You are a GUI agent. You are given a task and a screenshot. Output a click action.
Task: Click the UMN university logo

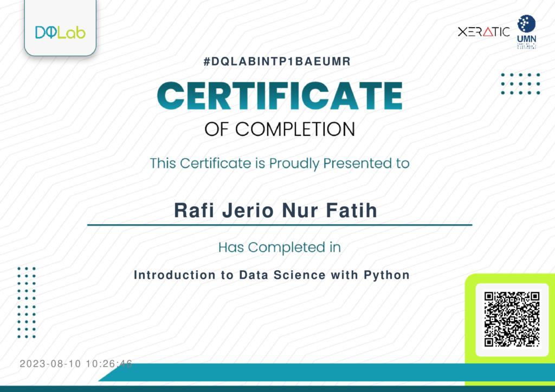coord(526,32)
